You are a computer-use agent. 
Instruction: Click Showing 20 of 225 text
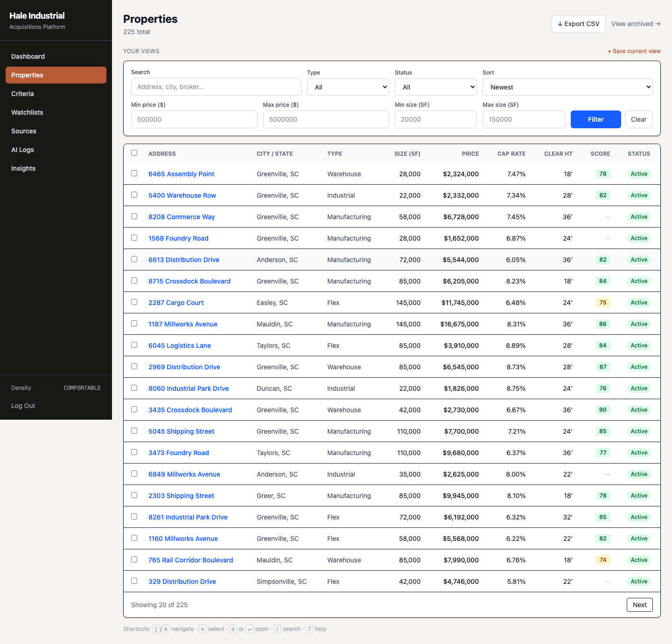coord(160,605)
